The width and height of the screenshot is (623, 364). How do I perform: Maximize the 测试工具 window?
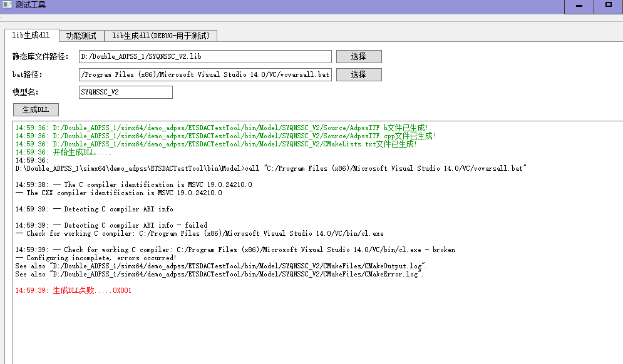coord(608,6)
